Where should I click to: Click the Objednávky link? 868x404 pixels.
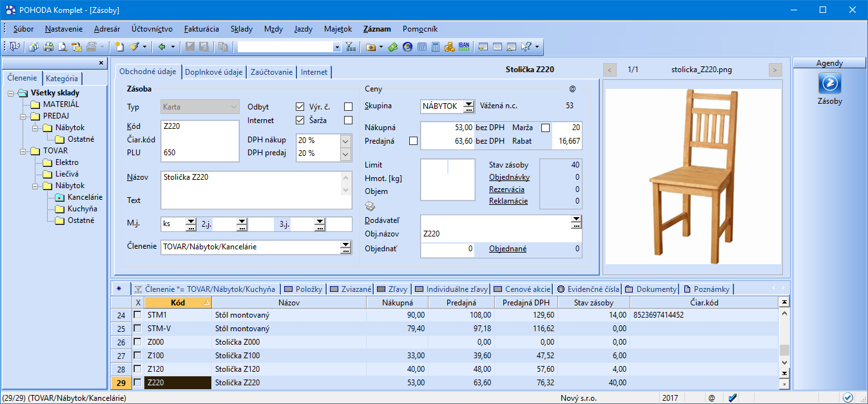click(509, 177)
